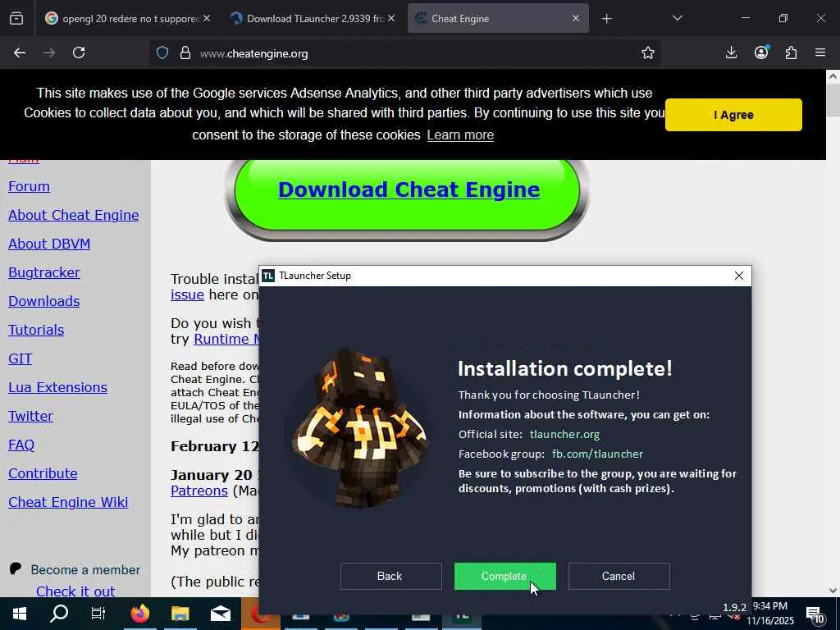Close the TLauncher Setup window

739,276
